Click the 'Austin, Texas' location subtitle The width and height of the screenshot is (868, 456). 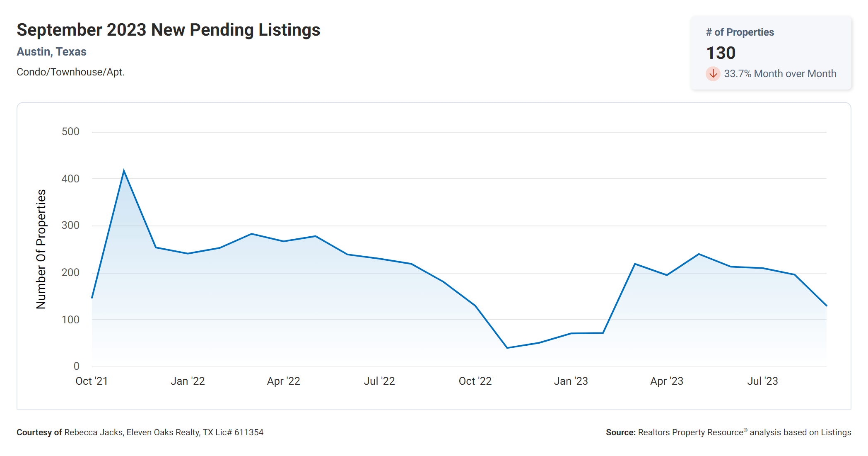51,52
